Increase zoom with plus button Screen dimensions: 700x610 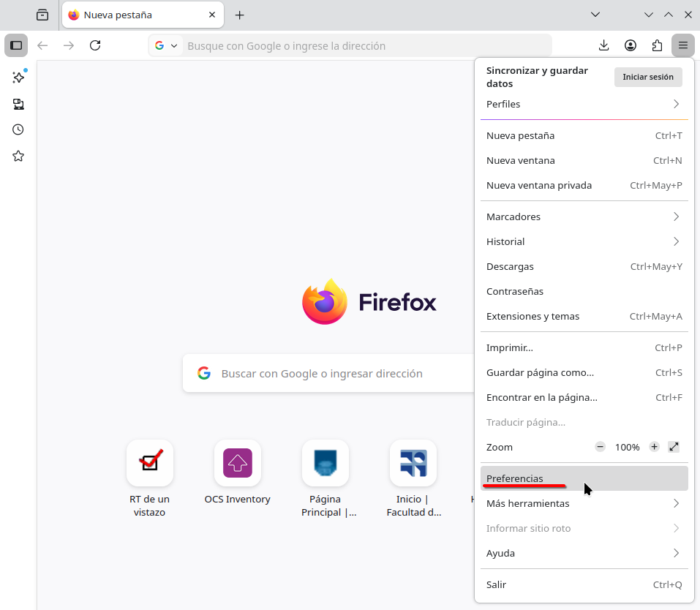[654, 447]
